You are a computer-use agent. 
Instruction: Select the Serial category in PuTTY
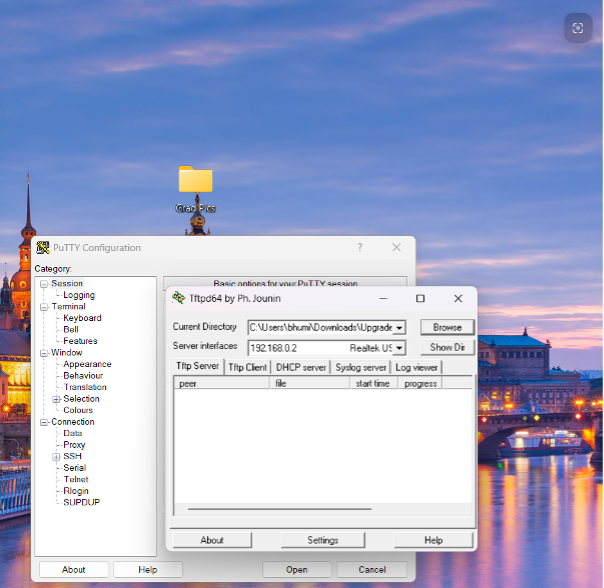point(74,468)
